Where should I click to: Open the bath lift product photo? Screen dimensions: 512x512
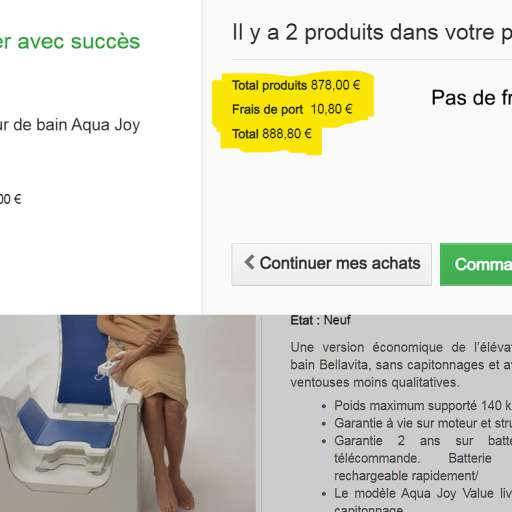click(x=128, y=413)
